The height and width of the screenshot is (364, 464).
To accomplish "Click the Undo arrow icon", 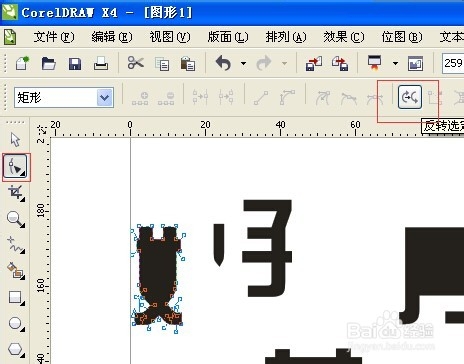I will click(223, 63).
